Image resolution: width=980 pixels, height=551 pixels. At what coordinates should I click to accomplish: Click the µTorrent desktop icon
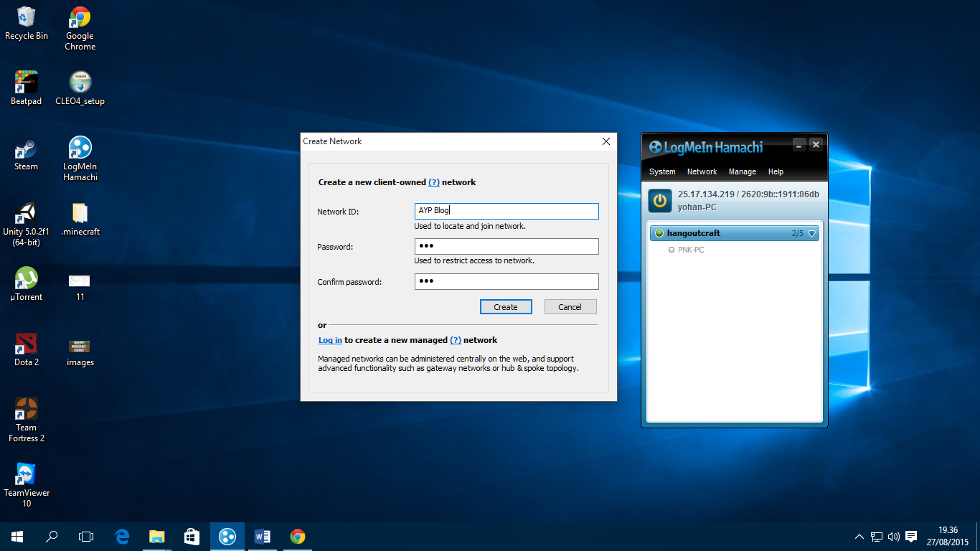tap(26, 278)
